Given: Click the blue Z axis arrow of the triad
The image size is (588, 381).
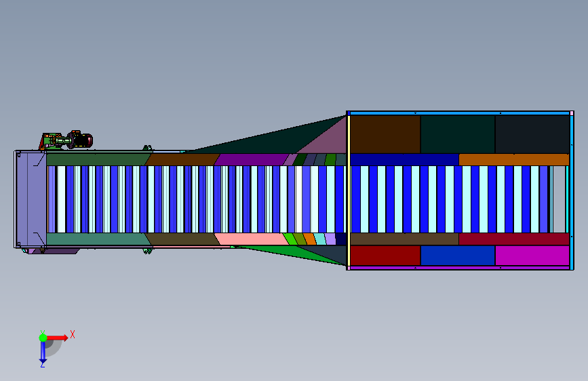Looking at the screenshot, I should click(x=43, y=353).
